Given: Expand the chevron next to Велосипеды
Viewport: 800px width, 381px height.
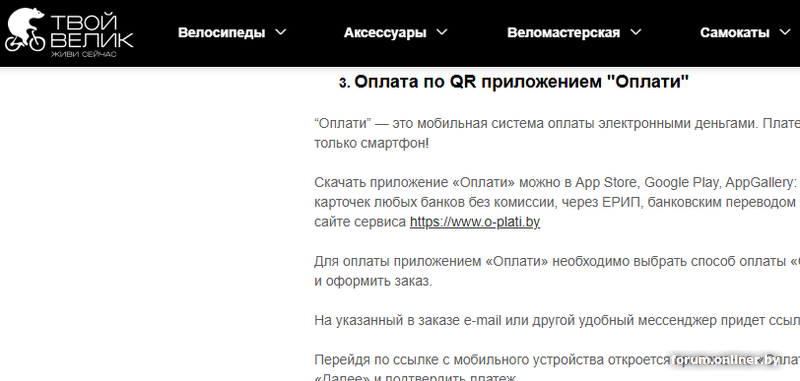Looking at the screenshot, I should [281, 32].
